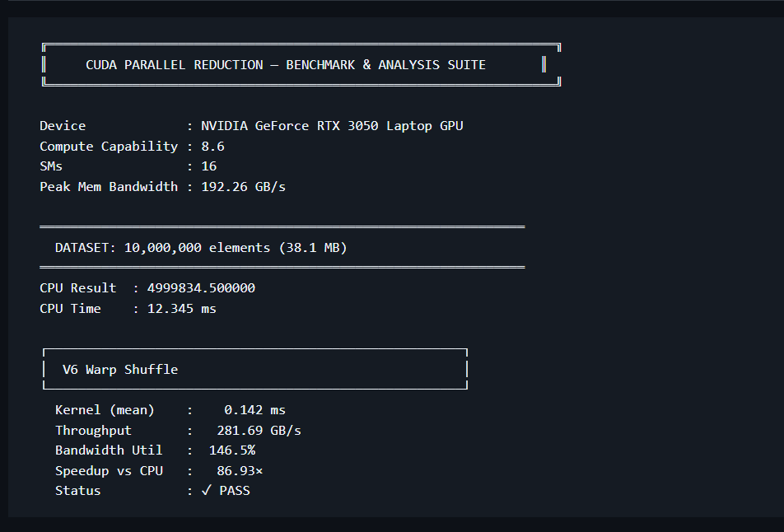Screen dimensions: 784x532
Task: Click the '192.26 GB/s' bandwidth value
Action: 243,186
